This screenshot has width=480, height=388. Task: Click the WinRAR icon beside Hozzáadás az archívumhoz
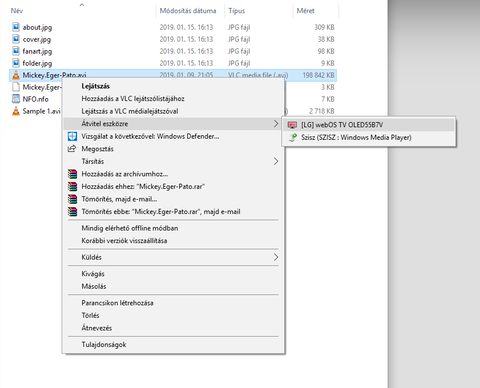tap(72, 174)
